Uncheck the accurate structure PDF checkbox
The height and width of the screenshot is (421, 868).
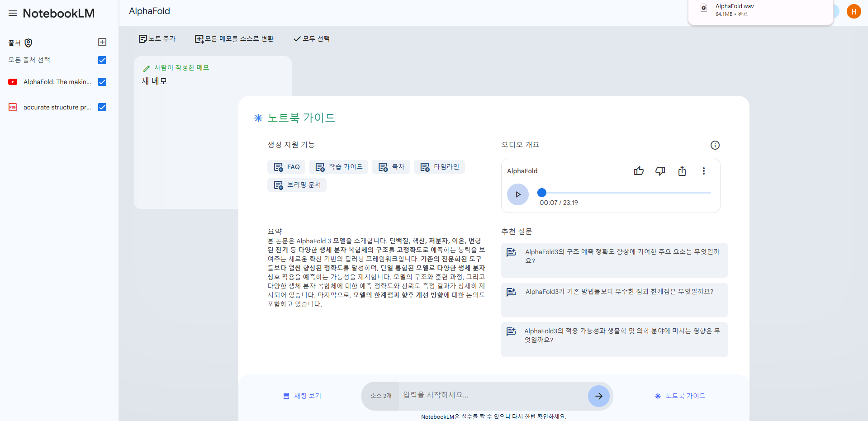click(102, 107)
